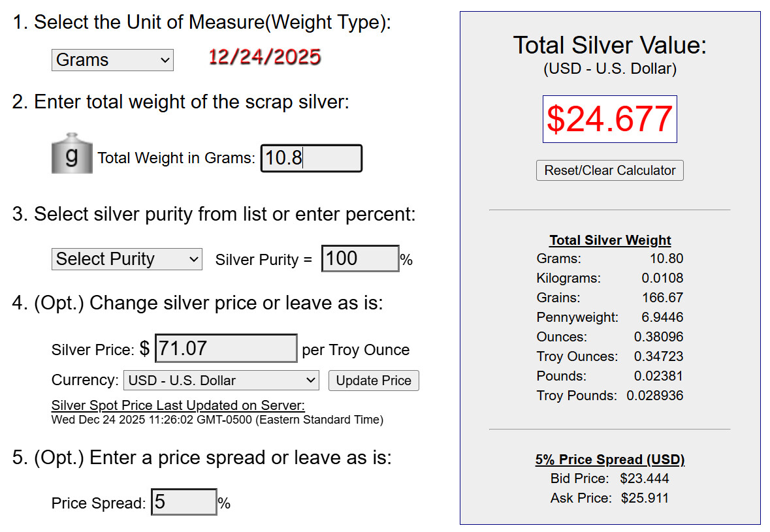Click the Bid Price value $23.444
770x532 pixels.
click(644, 478)
